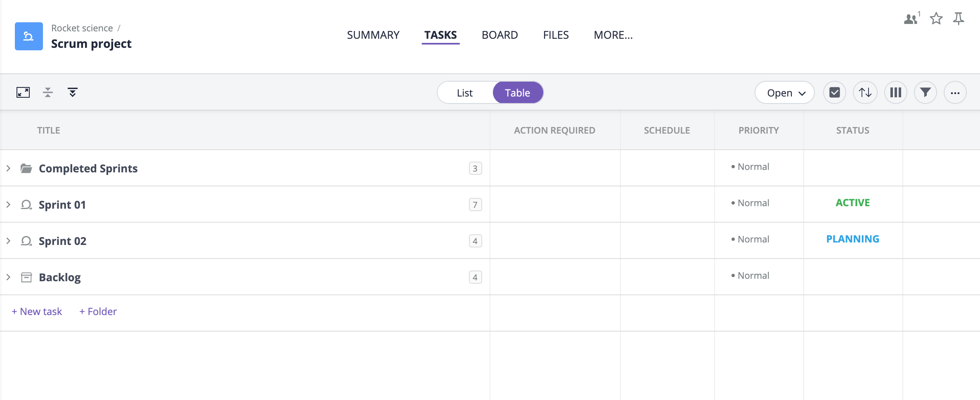980x400 pixels.
Task: Click the ACTION REQUIRED column header
Action: tap(554, 130)
